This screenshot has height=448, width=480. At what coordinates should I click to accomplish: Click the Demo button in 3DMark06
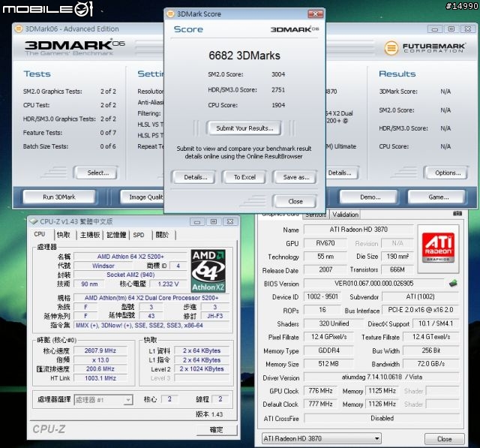[x=370, y=197]
